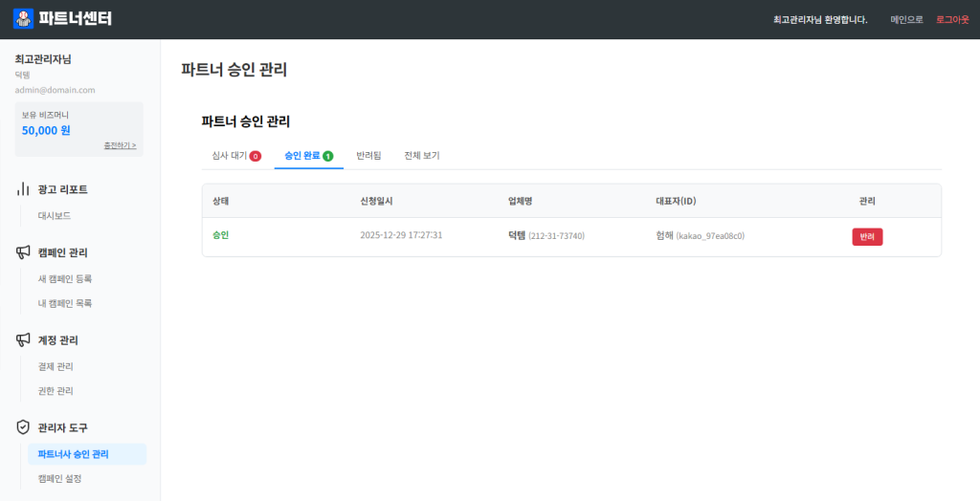Click the 파트너센터 logo icon

point(23,18)
